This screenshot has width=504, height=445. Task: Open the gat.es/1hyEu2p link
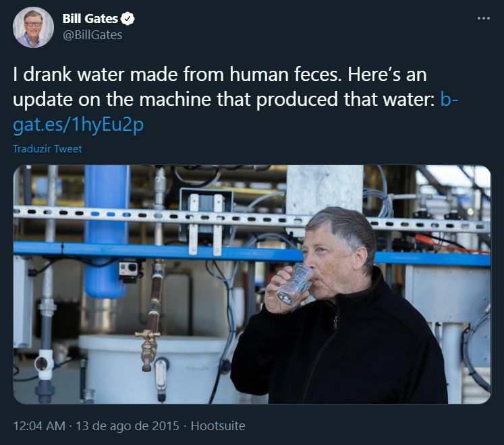[78, 125]
